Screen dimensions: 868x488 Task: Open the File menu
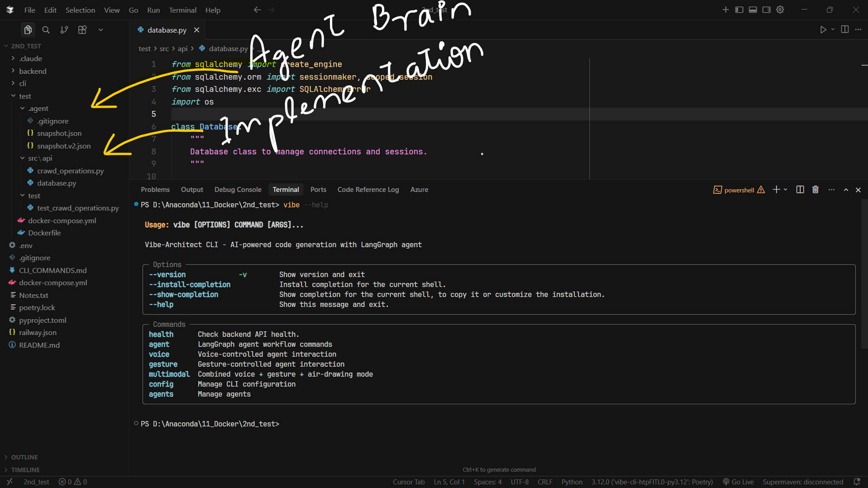pos(29,10)
